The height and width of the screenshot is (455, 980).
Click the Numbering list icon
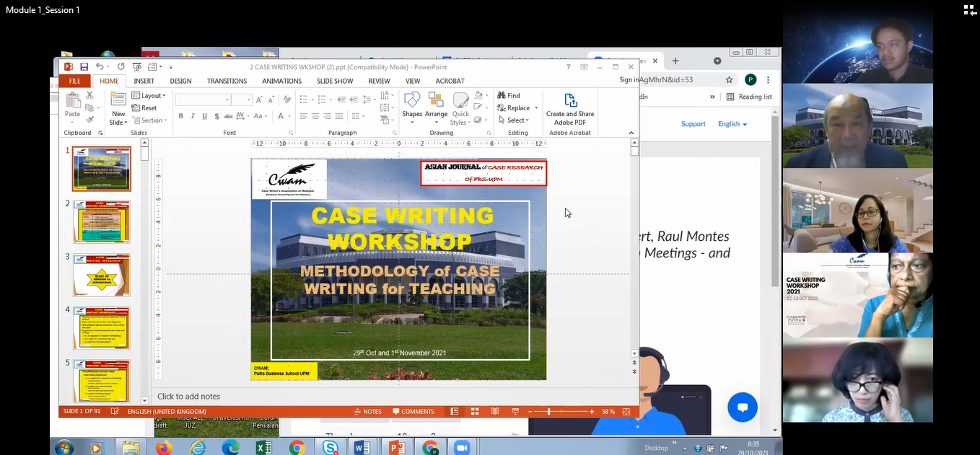click(x=323, y=100)
